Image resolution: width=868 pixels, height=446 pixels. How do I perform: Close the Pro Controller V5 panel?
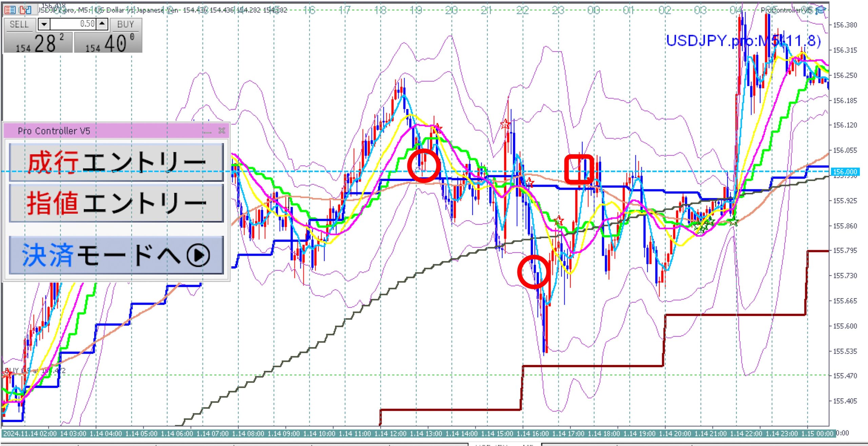(x=222, y=131)
